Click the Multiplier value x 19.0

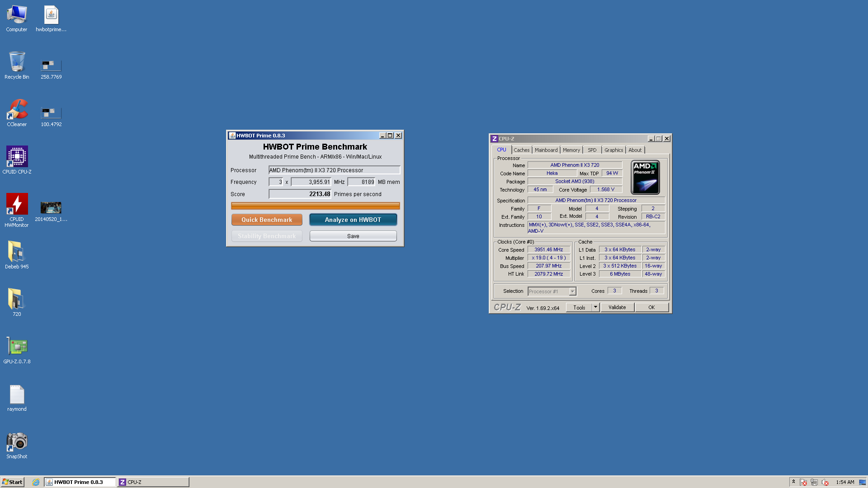(548, 258)
